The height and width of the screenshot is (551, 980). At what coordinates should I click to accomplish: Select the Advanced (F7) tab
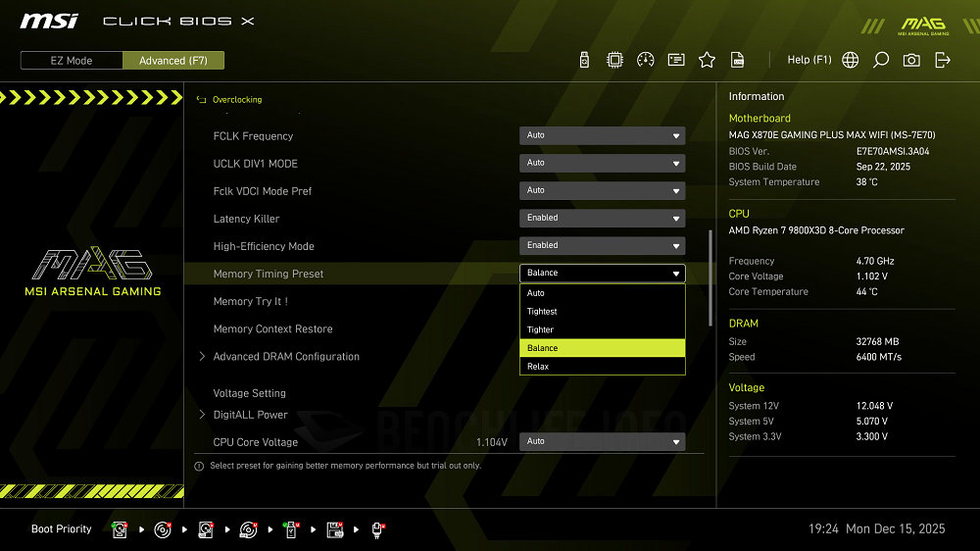pyautogui.click(x=173, y=61)
